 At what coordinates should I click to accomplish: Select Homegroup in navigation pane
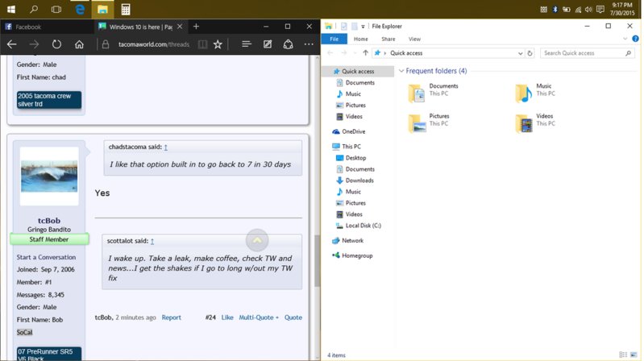(357, 255)
